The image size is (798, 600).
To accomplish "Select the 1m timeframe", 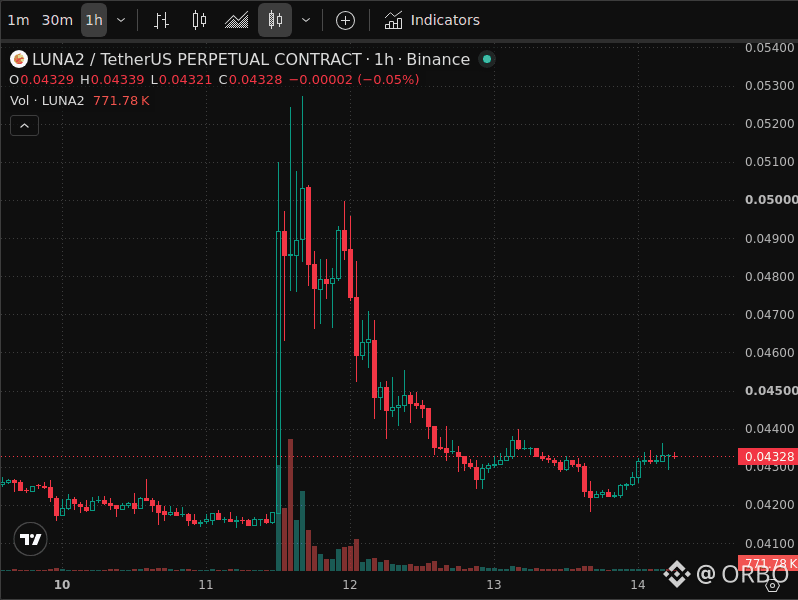I will pyautogui.click(x=18, y=20).
